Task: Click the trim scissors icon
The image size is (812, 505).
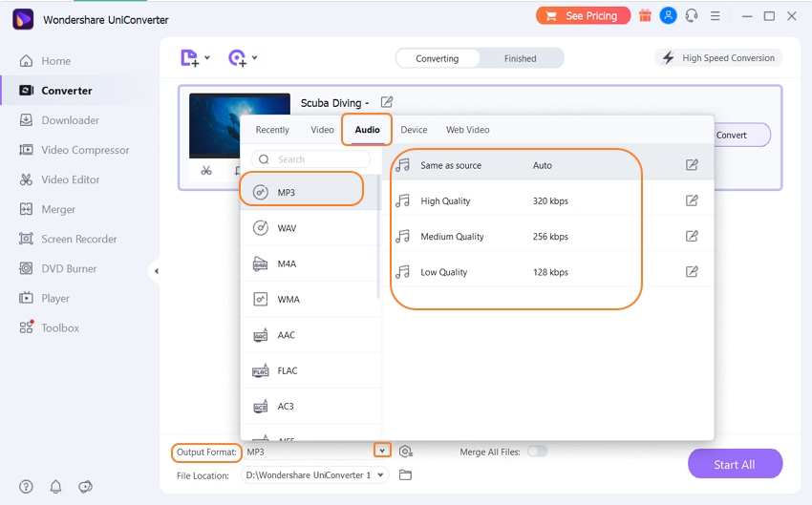Action: (206, 170)
